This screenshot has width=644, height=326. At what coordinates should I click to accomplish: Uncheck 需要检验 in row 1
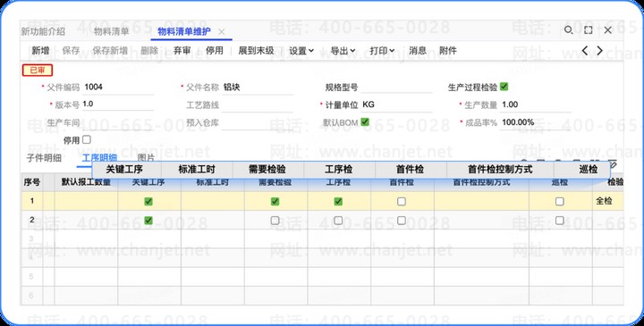point(275,201)
